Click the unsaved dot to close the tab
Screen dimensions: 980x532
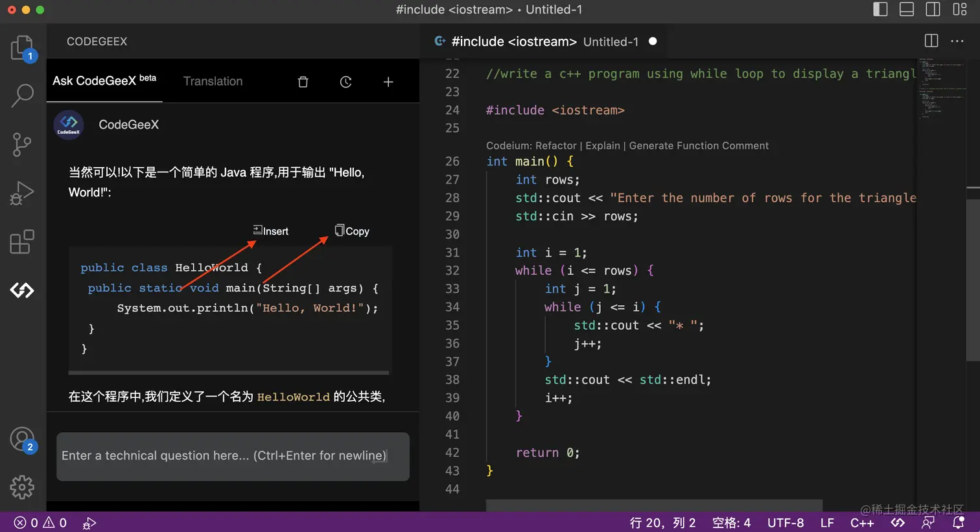(x=653, y=41)
